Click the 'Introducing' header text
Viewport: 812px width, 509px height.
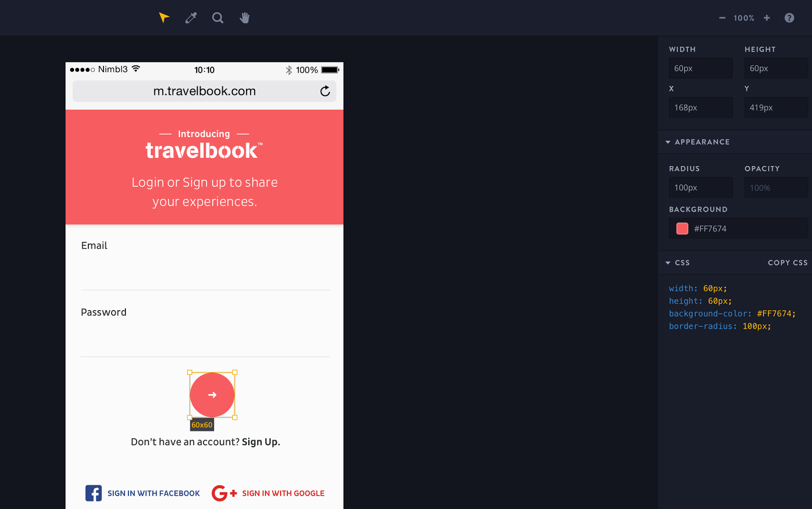tap(204, 134)
